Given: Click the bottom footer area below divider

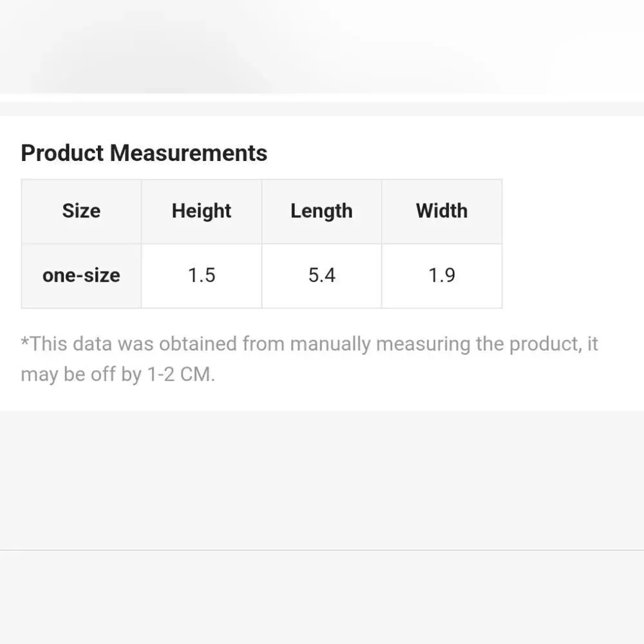Looking at the screenshot, I should [x=322, y=598].
